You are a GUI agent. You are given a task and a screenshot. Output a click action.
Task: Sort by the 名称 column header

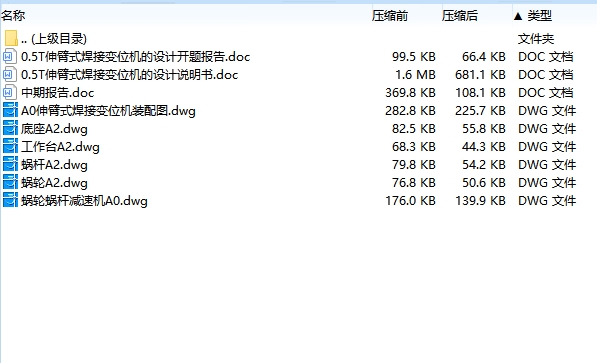click(13, 16)
